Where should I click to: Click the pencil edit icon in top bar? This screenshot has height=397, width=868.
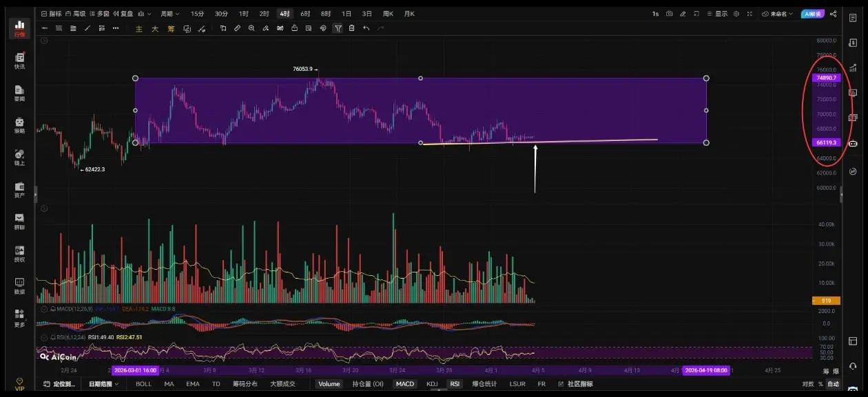click(683, 14)
